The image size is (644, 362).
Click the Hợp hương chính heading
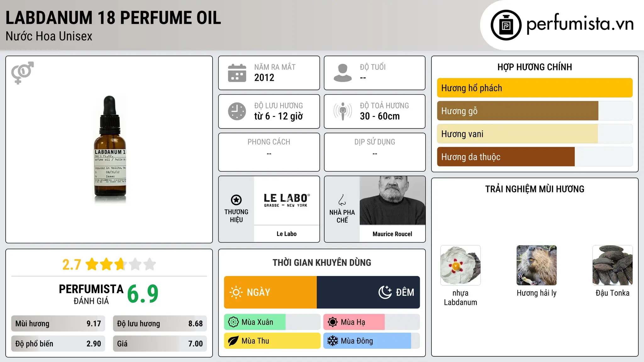point(535,67)
